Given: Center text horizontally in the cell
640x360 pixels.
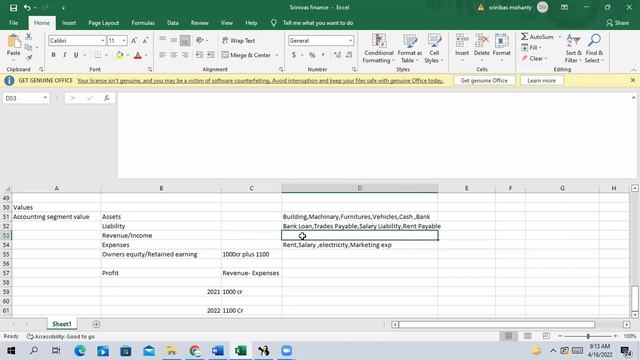Looking at the screenshot, I should tap(174, 55).
